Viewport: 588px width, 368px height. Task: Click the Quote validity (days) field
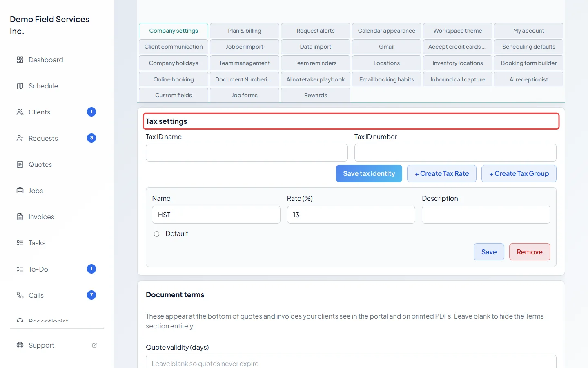351,361
